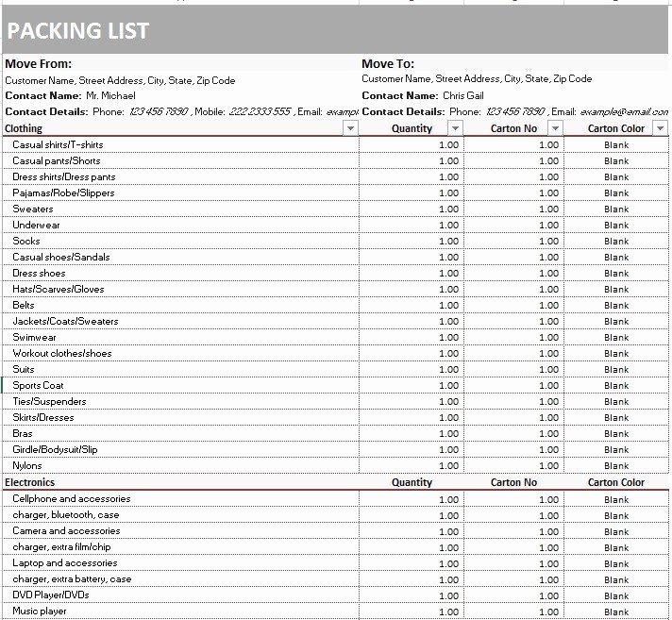The height and width of the screenshot is (620, 672).
Task: Open the Quantity column filter dropdown
Action: (455, 128)
